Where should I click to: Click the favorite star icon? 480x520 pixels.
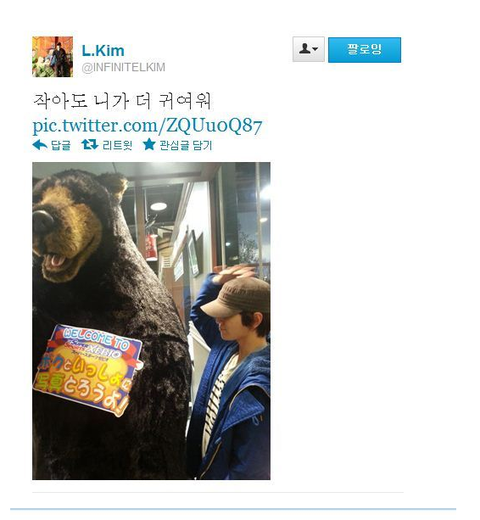tap(149, 144)
